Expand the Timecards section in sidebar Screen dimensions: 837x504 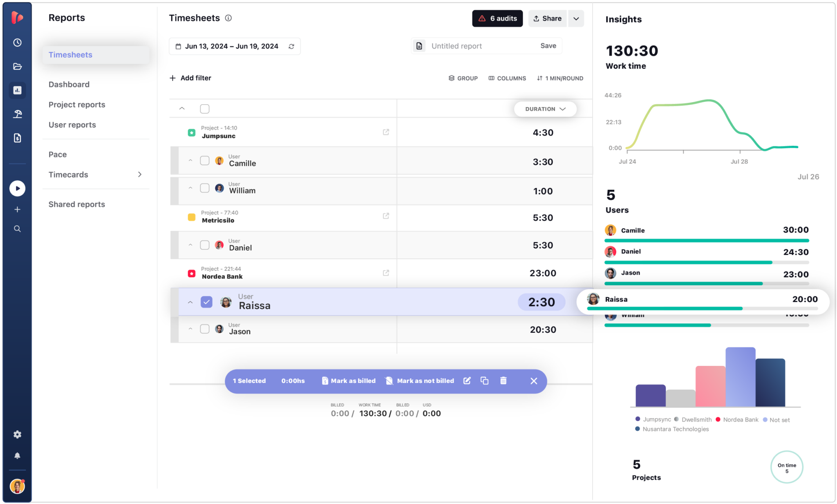pyautogui.click(x=140, y=175)
